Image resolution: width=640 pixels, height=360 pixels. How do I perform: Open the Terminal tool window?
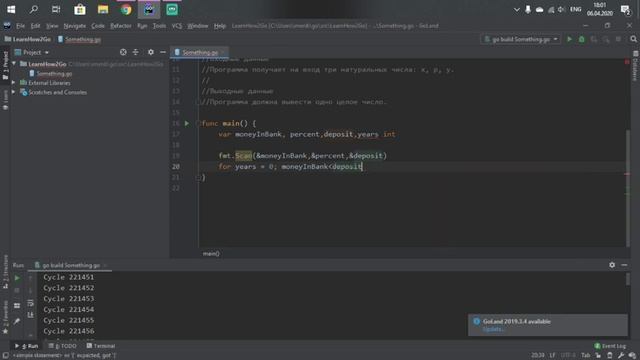(101, 346)
